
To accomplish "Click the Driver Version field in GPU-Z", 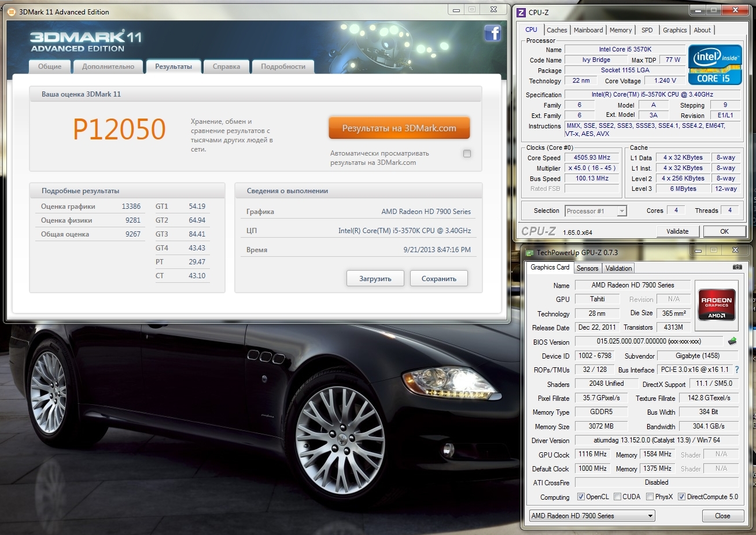I will (657, 440).
